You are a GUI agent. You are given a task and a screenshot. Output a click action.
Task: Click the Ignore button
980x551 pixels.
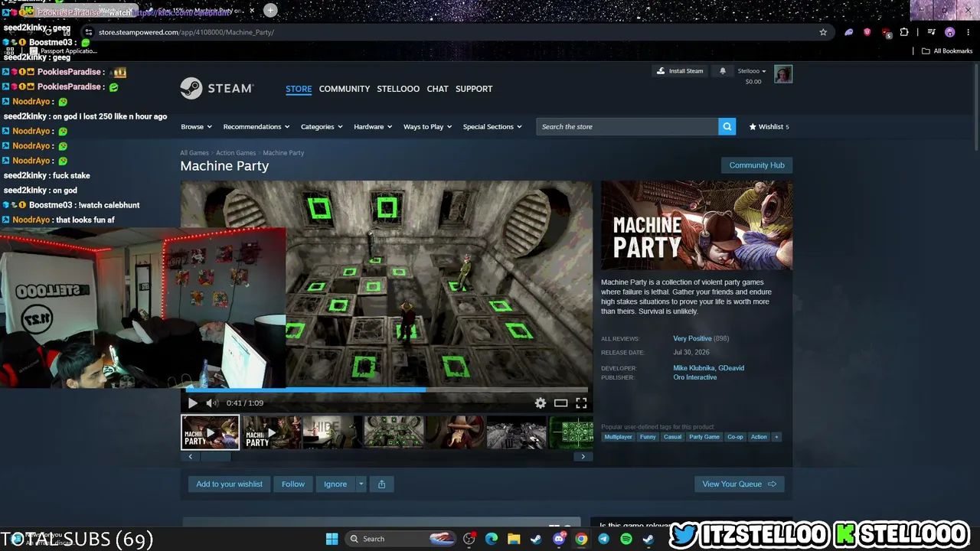pos(335,484)
